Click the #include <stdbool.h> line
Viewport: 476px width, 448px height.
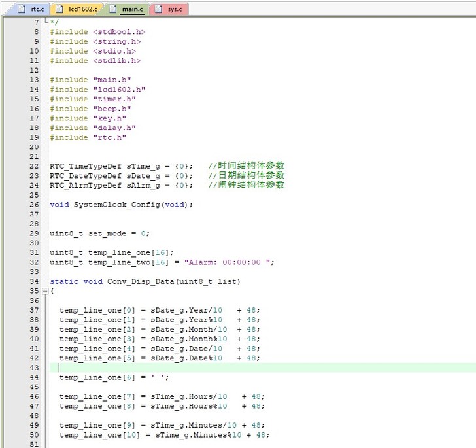point(98,32)
